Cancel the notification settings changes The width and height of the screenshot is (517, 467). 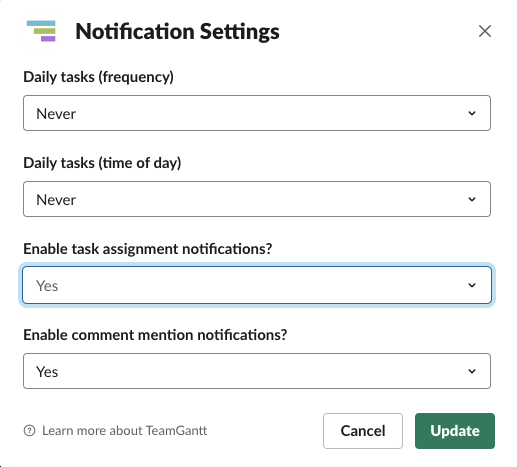(x=363, y=431)
